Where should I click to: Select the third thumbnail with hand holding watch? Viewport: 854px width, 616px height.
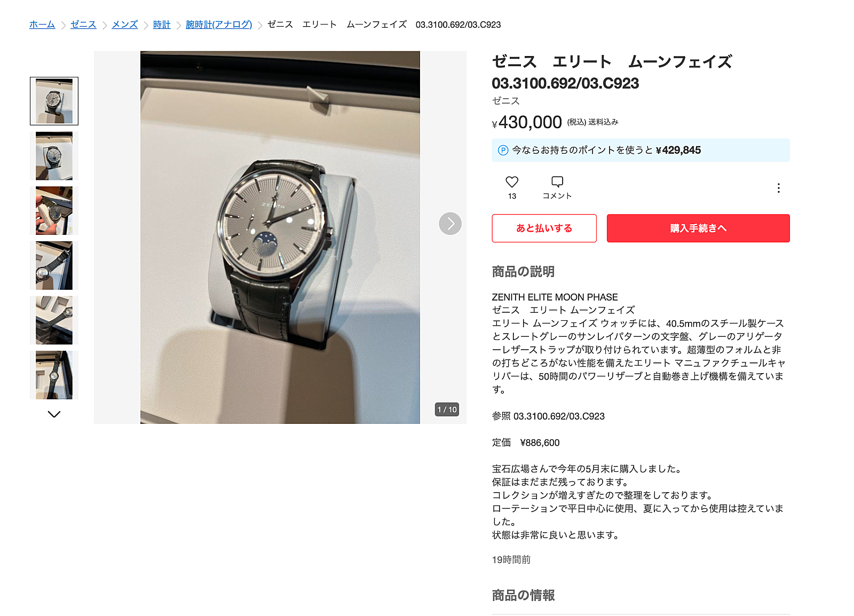pyautogui.click(x=54, y=211)
